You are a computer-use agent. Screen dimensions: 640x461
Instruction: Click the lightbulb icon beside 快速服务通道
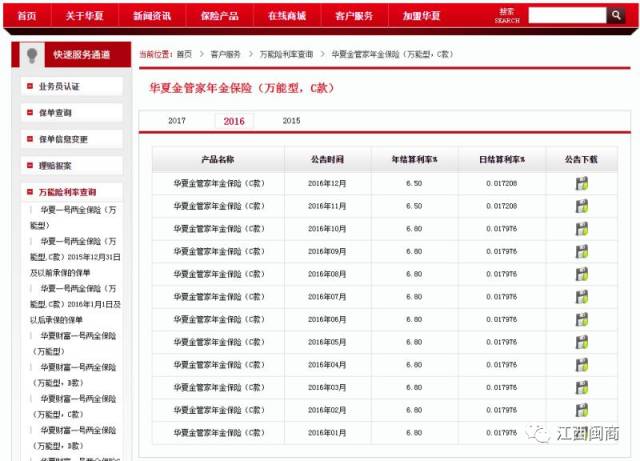pos(32,55)
